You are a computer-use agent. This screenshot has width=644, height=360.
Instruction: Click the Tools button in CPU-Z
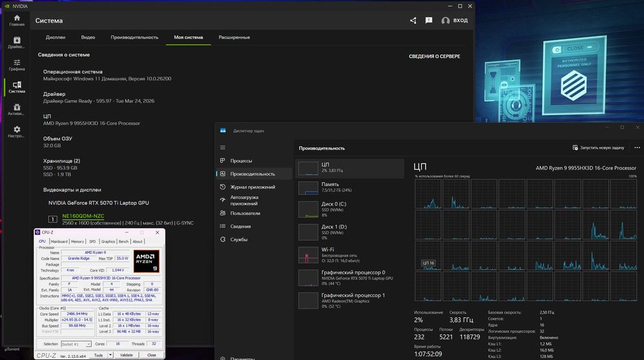(99, 355)
